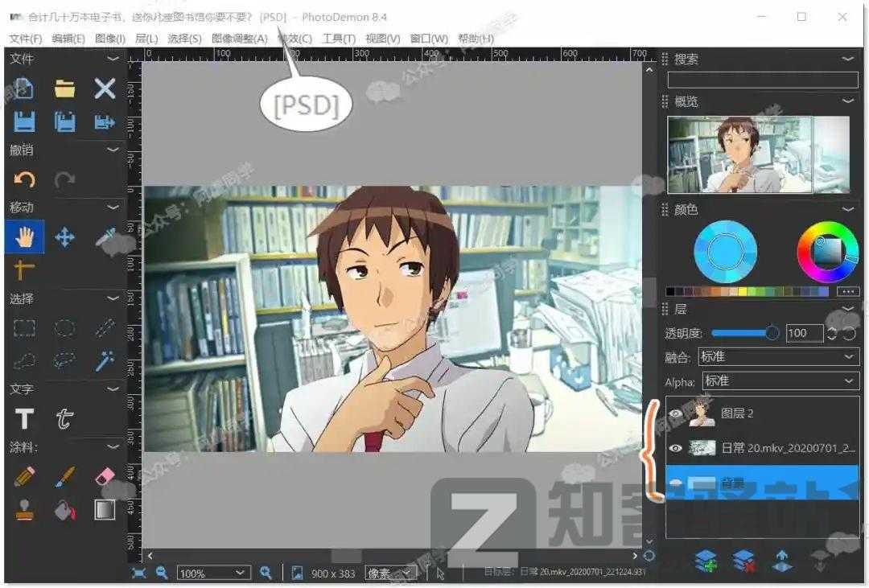Select the hand pan tool

24,236
